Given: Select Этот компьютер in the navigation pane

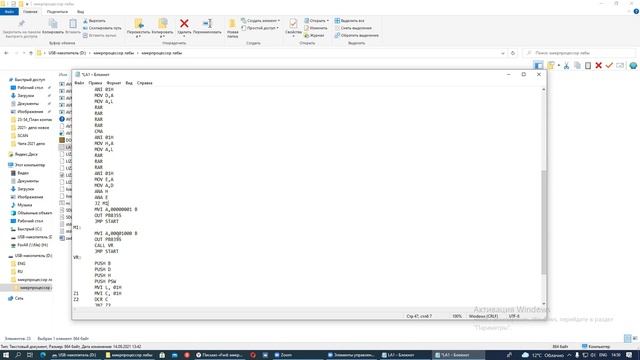Looking at the screenshot, I should [29, 165].
